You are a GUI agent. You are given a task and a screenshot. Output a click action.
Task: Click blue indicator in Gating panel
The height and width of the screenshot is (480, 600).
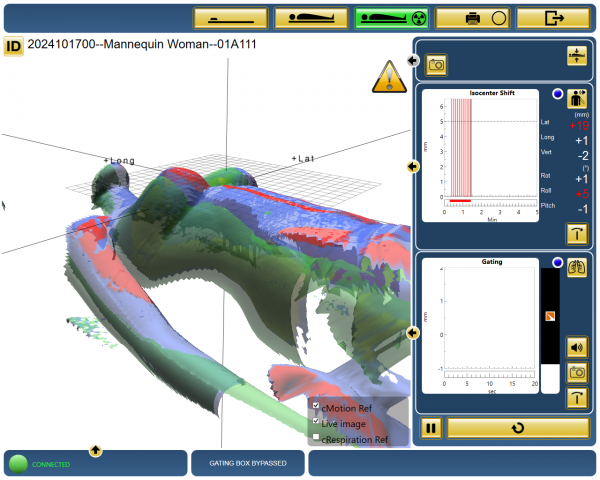tap(558, 263)
